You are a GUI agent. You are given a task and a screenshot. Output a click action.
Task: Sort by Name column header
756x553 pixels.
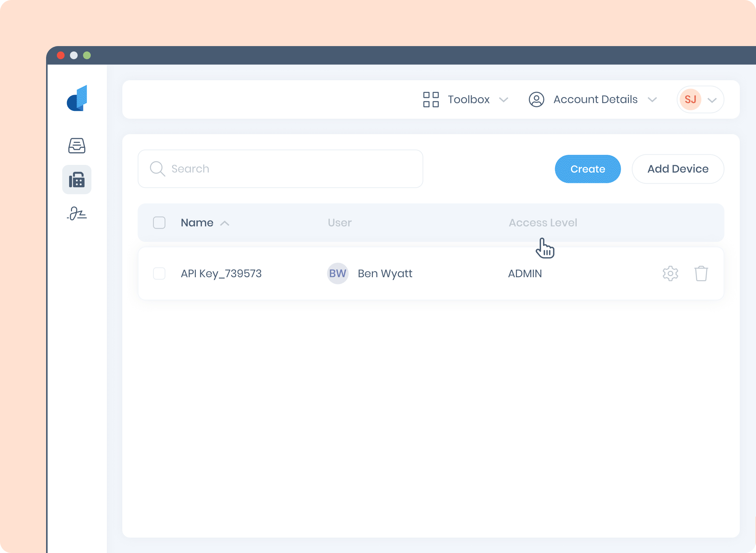pyautogui.click(x=197, y=222)
